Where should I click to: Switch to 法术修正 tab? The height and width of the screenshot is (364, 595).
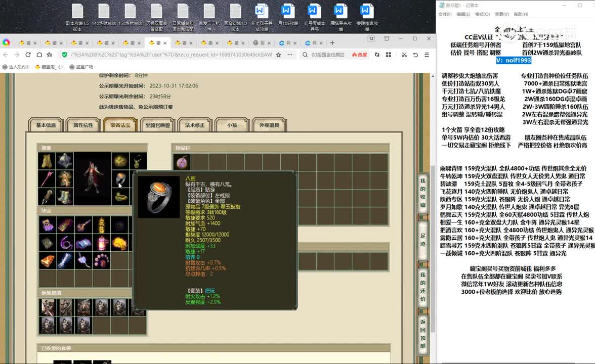[195, 125]
